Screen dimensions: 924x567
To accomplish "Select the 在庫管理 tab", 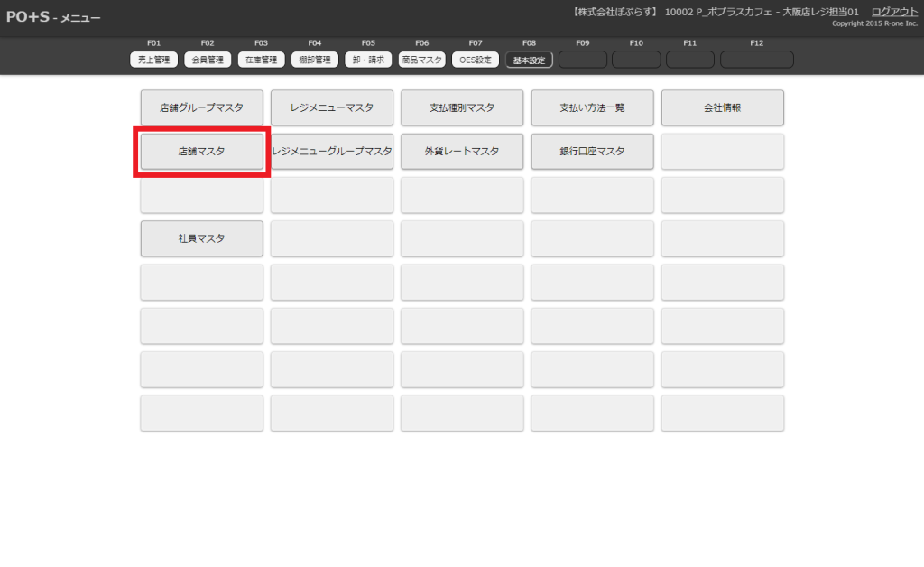I will [262, 60].
